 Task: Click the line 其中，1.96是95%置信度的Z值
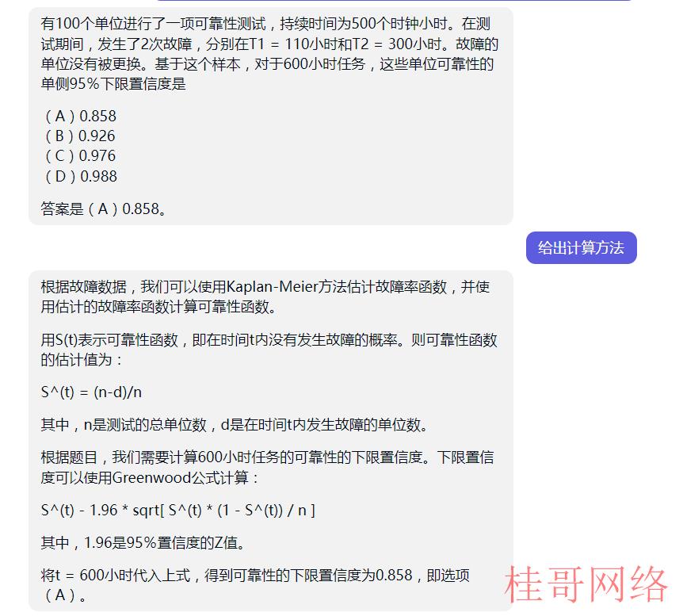coord(143,543)
